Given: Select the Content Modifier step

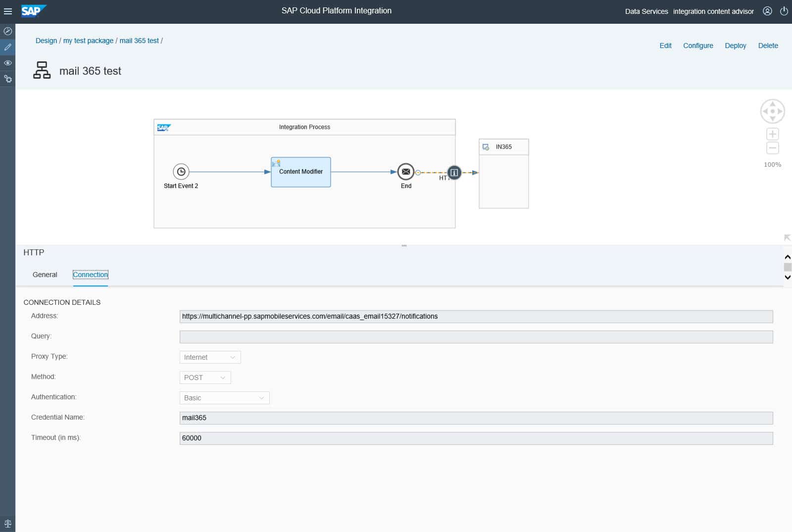Looking at the screenshot, I should point(300,172).
